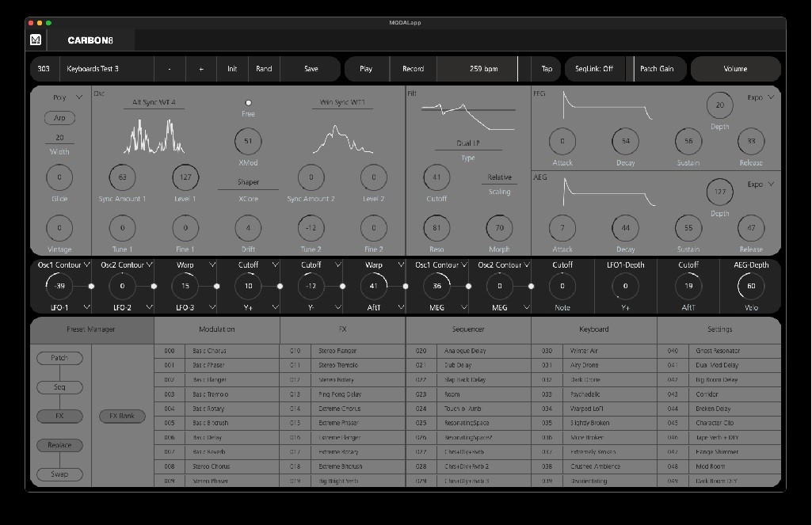Screen dimensions: 812x525
Task: Click the AEG Attack knob showing 7
Action: [562, 228]
